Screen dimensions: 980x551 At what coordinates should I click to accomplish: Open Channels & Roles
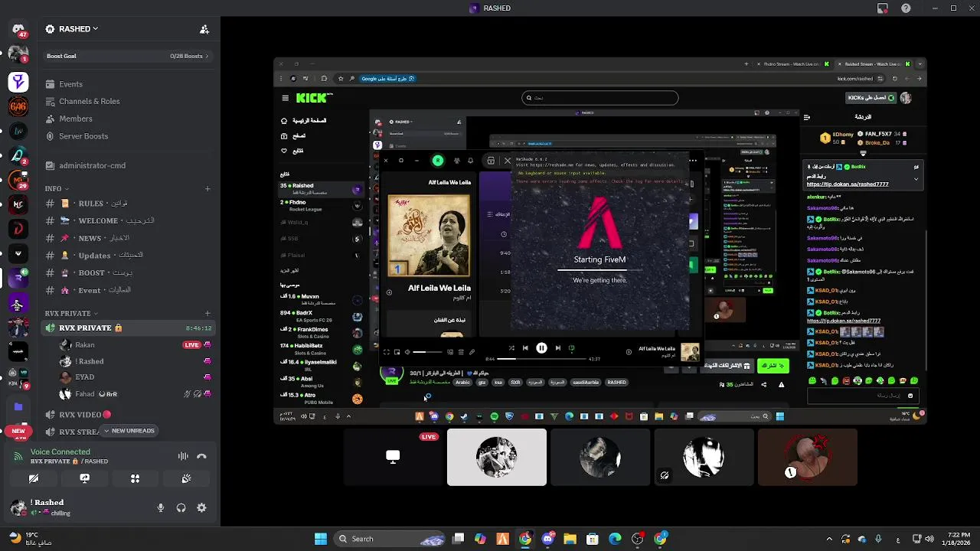click(128, 101)
